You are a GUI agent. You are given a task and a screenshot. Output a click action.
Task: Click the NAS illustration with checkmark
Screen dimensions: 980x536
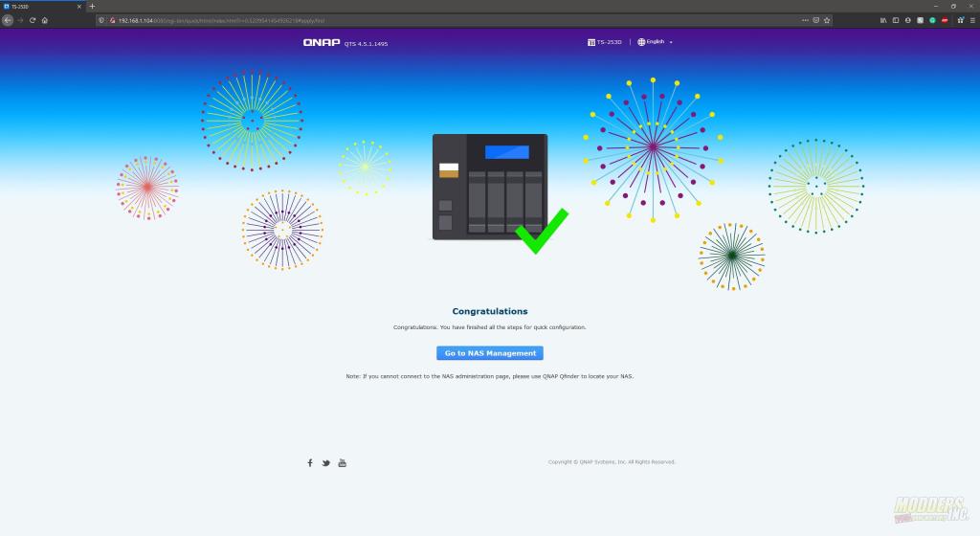(500, 193)
